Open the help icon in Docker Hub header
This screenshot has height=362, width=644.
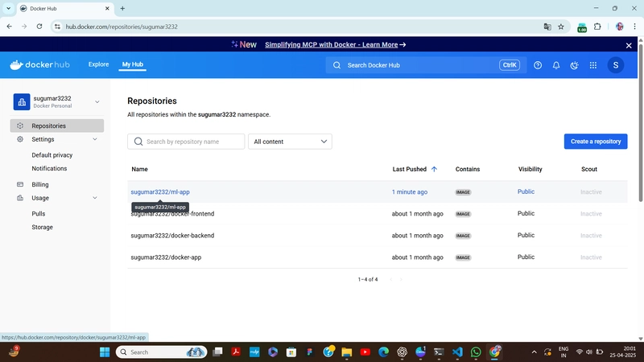click(538, 65)
